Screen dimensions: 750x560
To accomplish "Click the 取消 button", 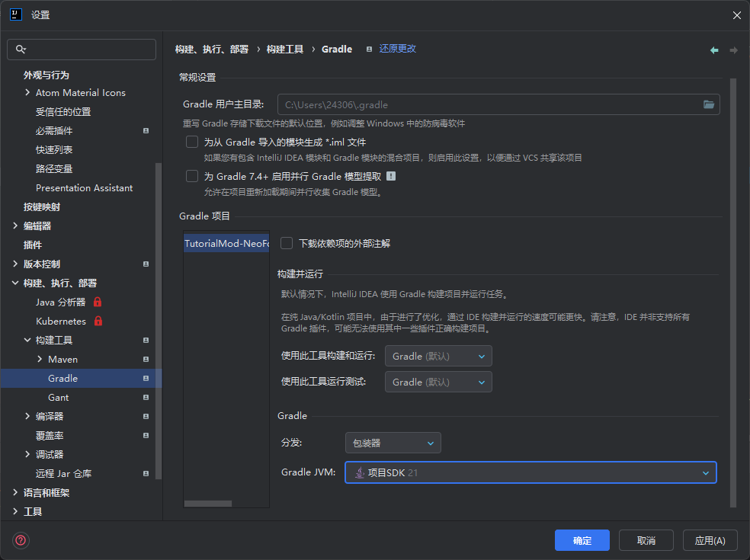I will tap(646, 540).
